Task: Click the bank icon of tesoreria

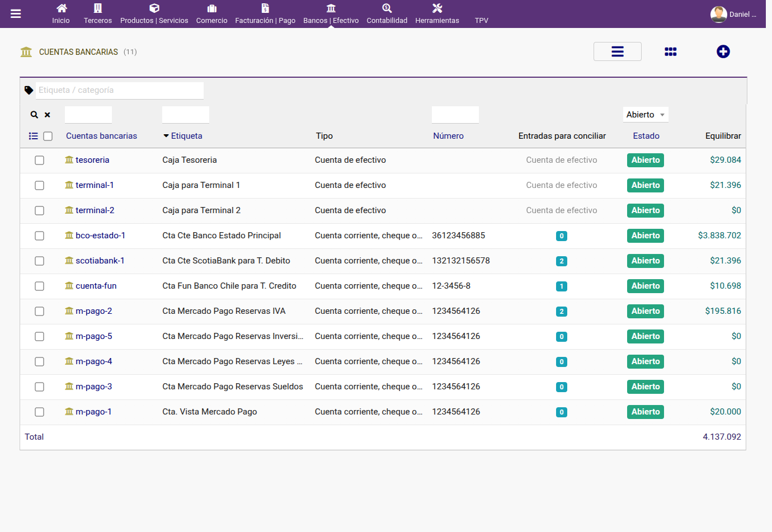Action: [x=69, y=160]
